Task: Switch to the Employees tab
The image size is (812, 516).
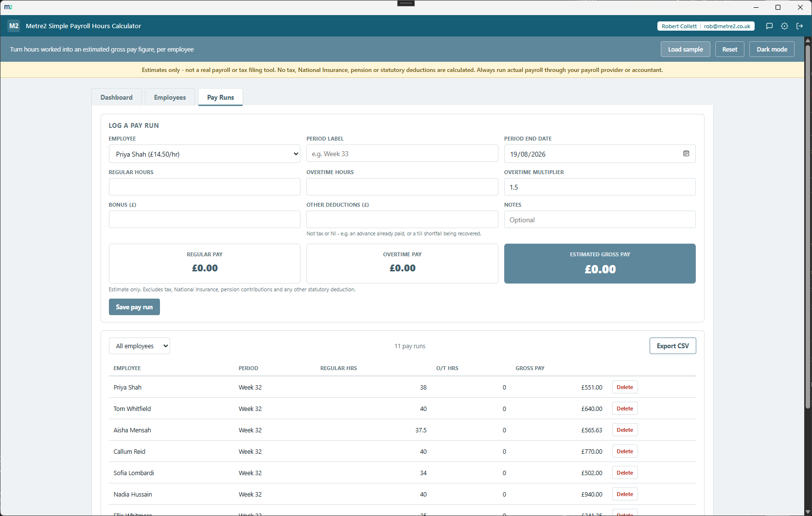Action: tap(170, 97)
